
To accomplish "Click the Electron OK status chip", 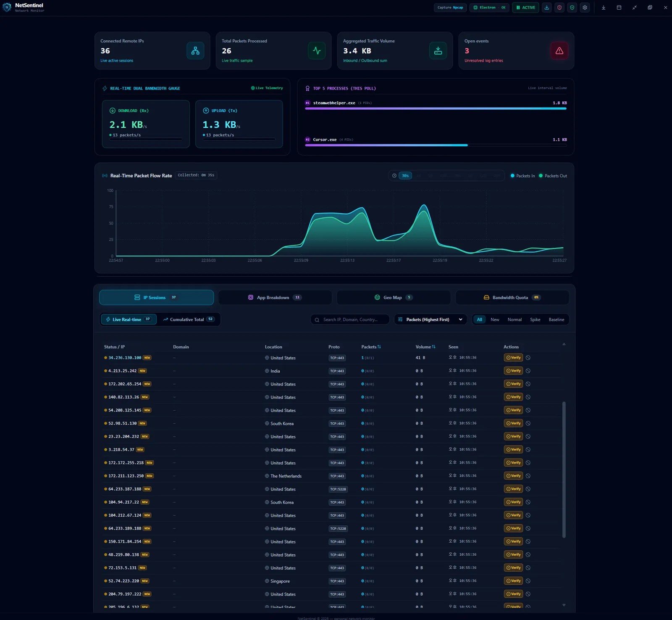I will tap(489, 8).
